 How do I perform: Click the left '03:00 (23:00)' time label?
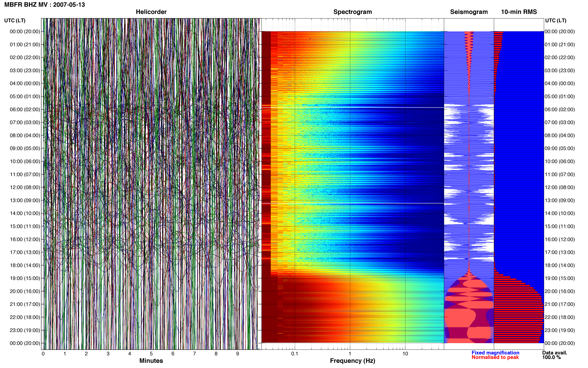pos(25,71)
